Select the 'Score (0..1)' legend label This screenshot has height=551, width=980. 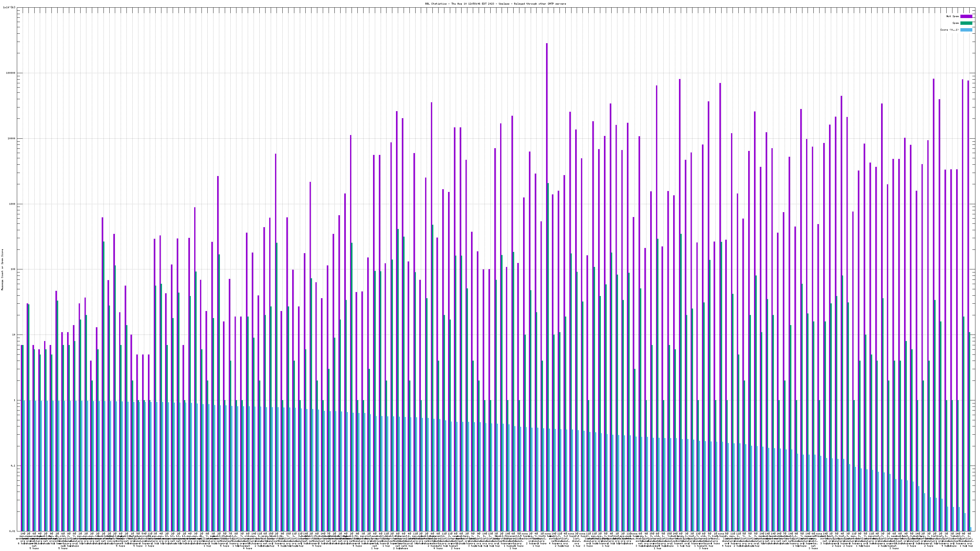pyautogui.click(x=949, y=30)
